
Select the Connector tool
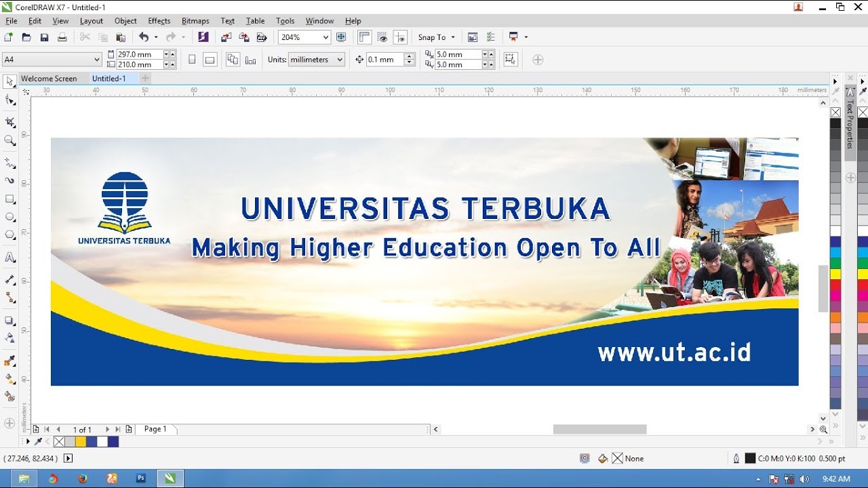pyautogui.click(x=9, y=298)
